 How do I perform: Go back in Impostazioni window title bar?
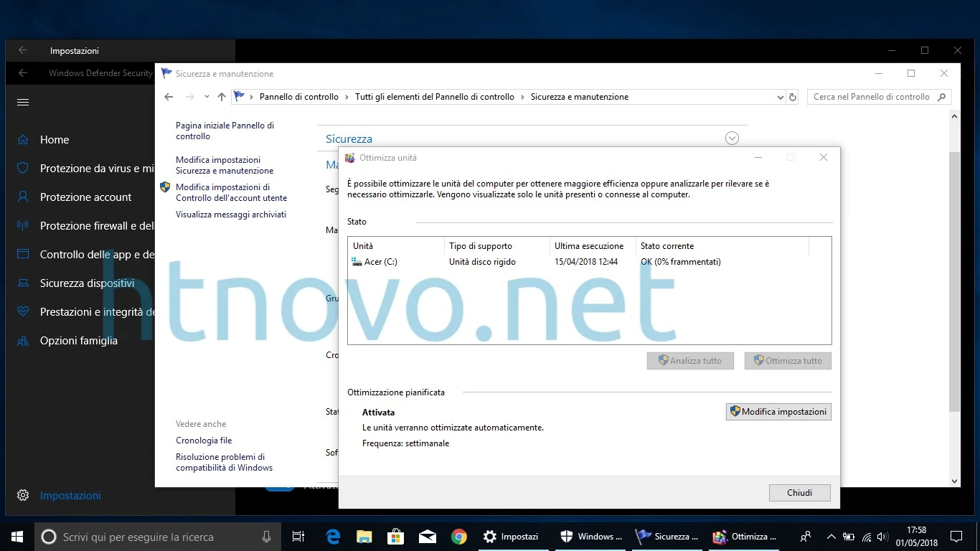[x=23, y=51]
